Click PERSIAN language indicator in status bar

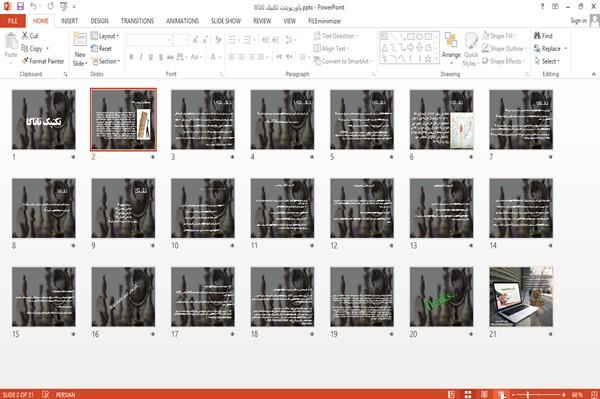coord(65,394)
